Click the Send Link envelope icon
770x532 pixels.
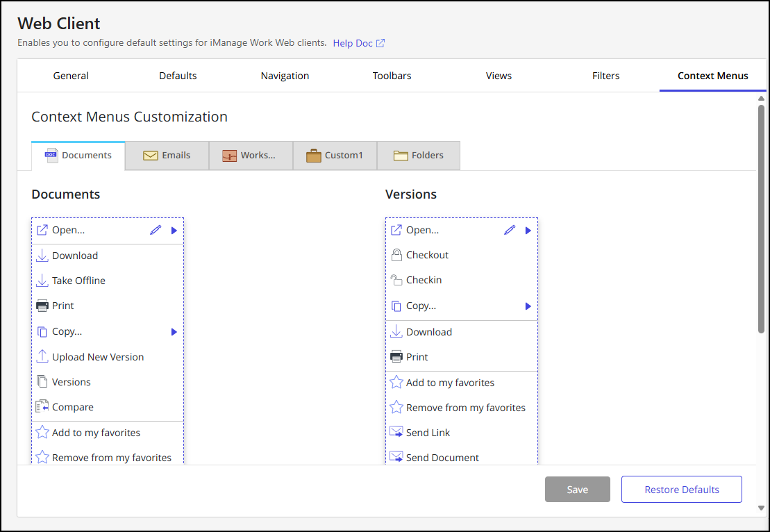[x=396, y=432]
